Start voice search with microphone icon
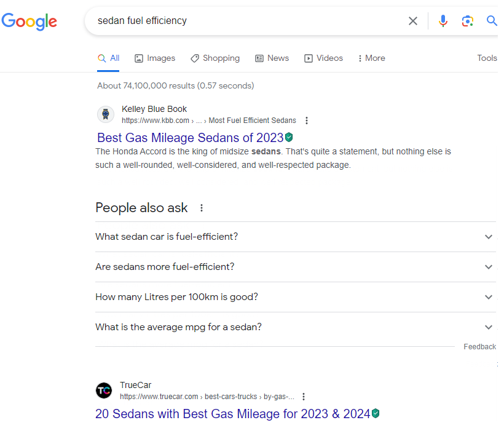 (443, 21)
